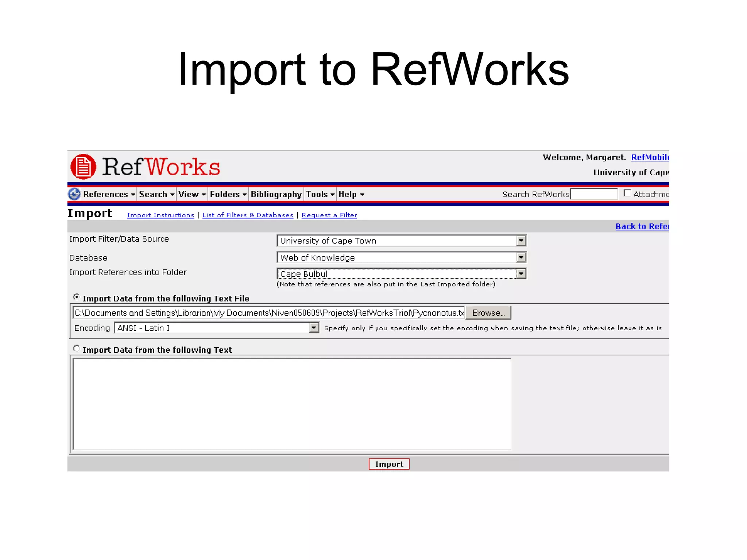The image size is (747, 560).
Task: Open the View menu
Action: [192, 194]
